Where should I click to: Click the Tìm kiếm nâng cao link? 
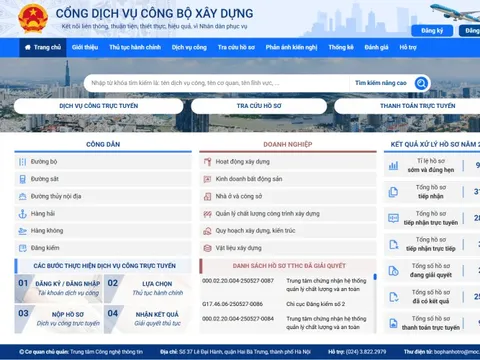click(381, 83)
